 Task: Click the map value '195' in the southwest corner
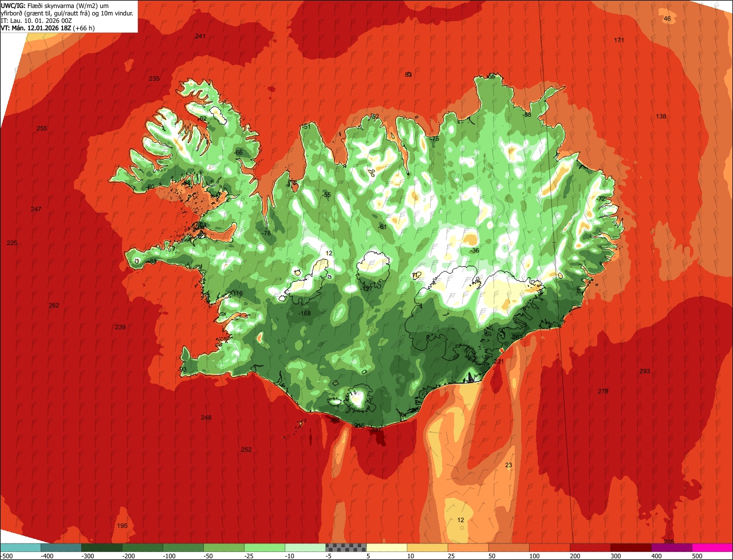click(122, 526)
